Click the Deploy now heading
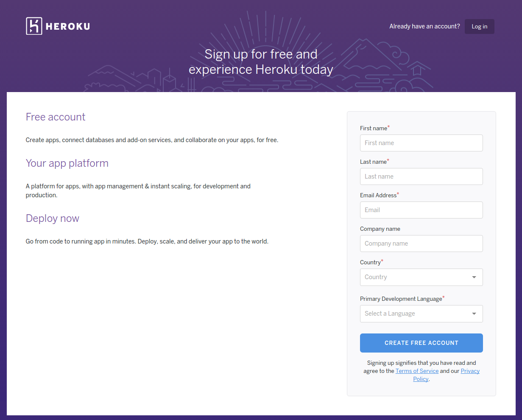Screen dimensions: 522x420 point(53,218)
